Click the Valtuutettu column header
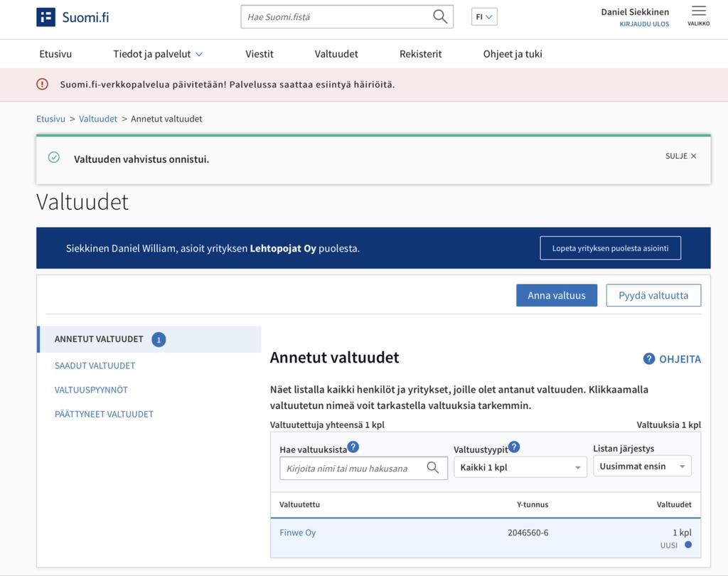Viewport: 728px width, 576px height. click(x=299, y=504)
